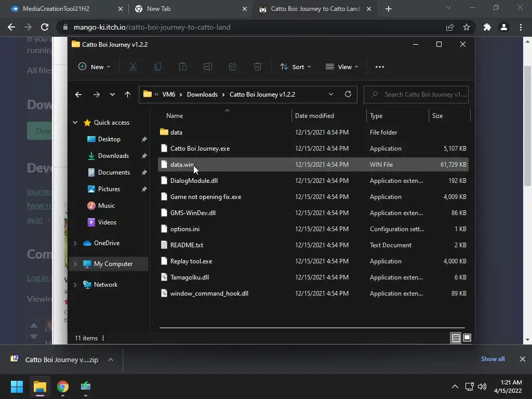Collapse the Quick access tree
532x399 pixels.
click(75, 123)
